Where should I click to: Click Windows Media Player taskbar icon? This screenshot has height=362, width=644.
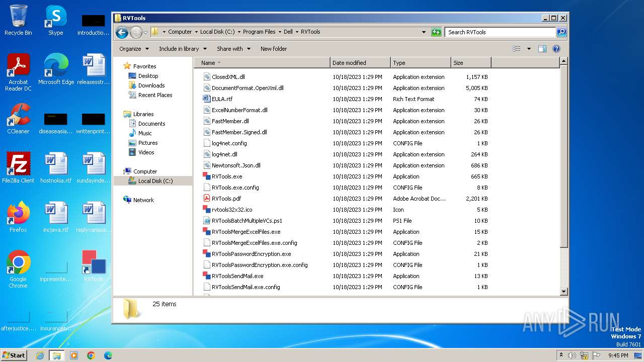[x=74, y=355]
